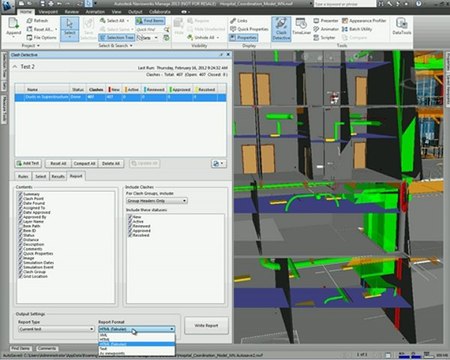Enable the Item Path checkbox
Viewport: 450px width, 360px height.
20,226
